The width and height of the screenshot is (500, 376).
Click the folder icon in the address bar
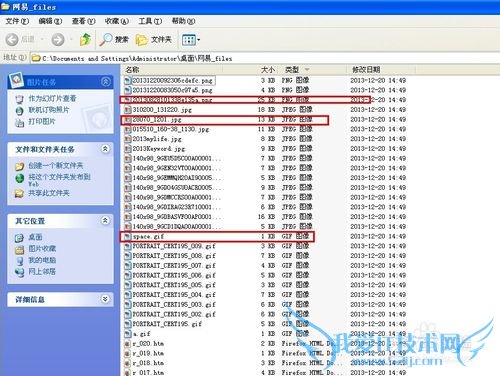pyautogui.click(x=36, y=58)
